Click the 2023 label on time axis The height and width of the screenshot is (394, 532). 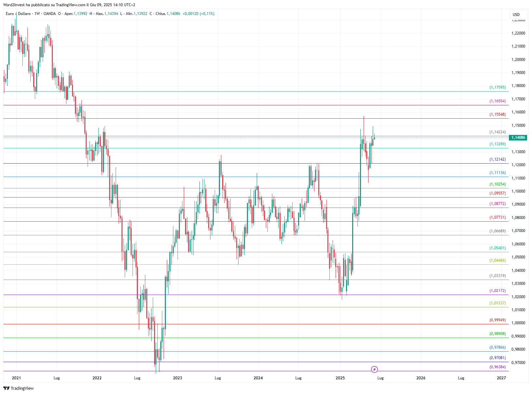(178, 378)
